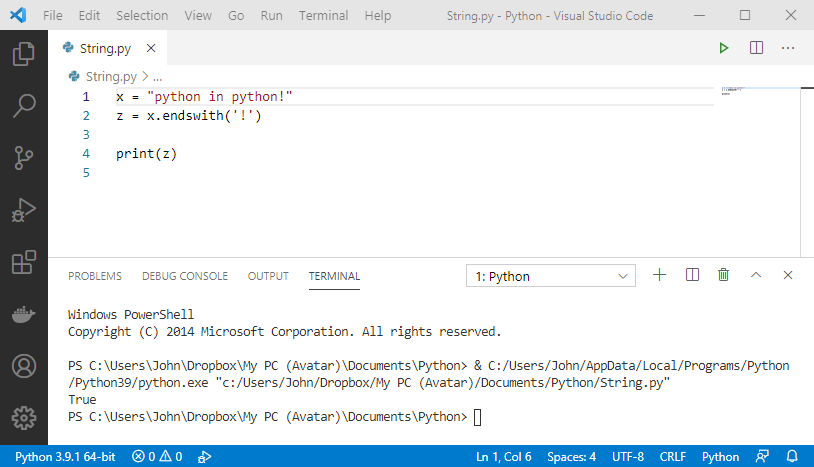Screen dimensions: 814x467
Task: Open editor More Actions ellipsis
Action: click(788, 48)
